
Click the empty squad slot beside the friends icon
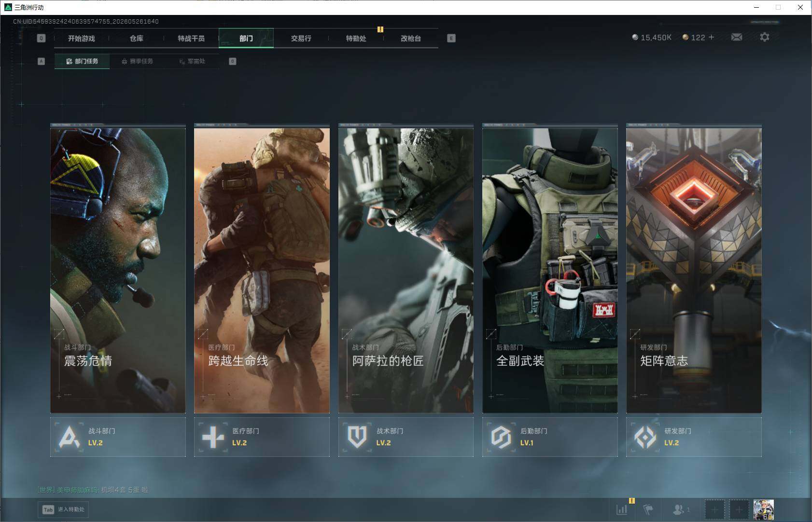click(x=714, y=509)
